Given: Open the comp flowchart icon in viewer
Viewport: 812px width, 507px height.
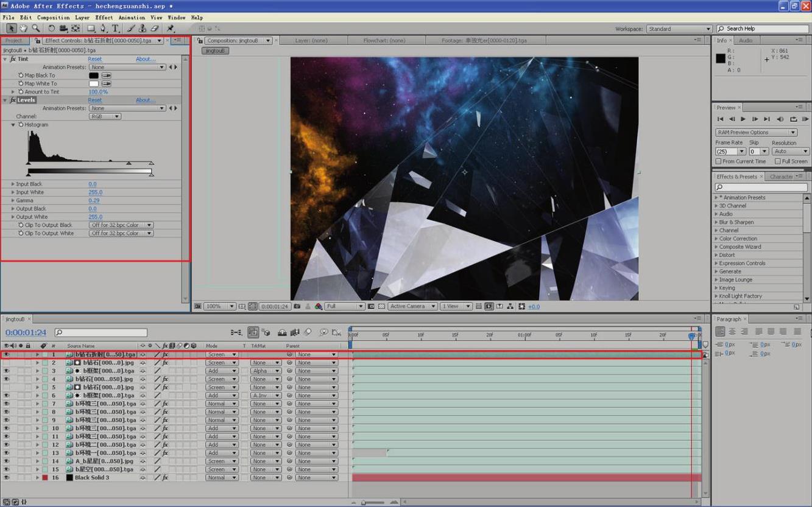Looking at the screenshot, I should tap(510, 306).
